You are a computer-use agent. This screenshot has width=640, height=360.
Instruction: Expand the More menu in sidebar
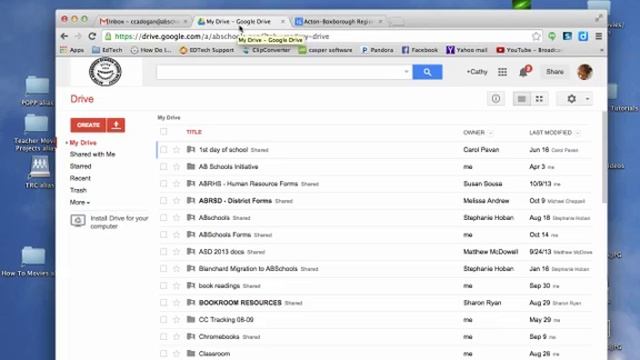(80, 202)
